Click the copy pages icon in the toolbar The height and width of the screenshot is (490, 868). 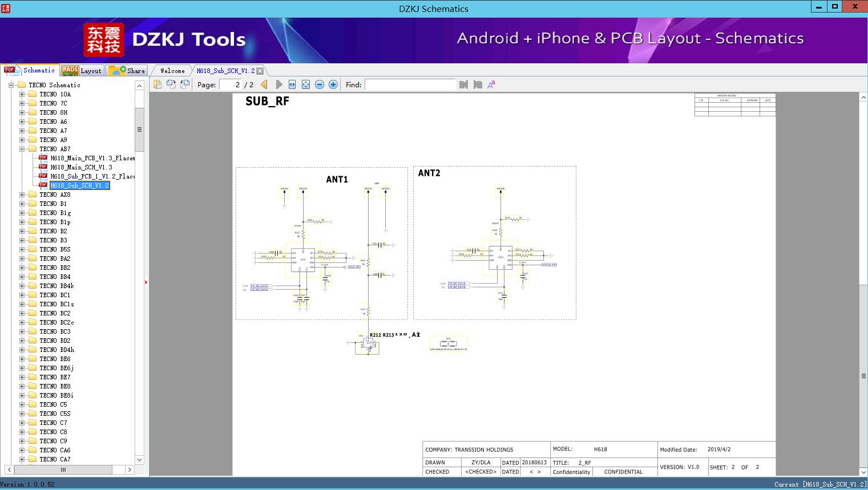(157, 84)
